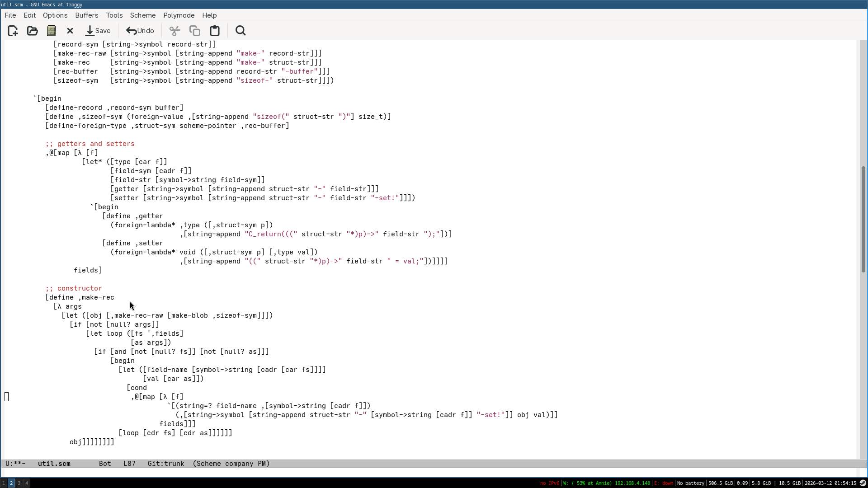Screen dimensions: 868x488
Task: Switch to workspace 4 in the taskbar
Action: (x=27, y=483)
